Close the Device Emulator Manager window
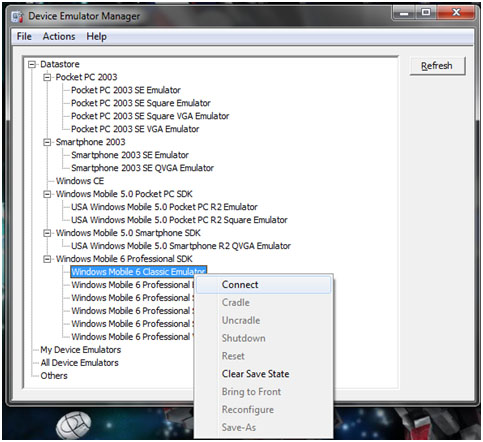Image resolution: width=483 pixels, height=442 pixels. pos(456,13)
